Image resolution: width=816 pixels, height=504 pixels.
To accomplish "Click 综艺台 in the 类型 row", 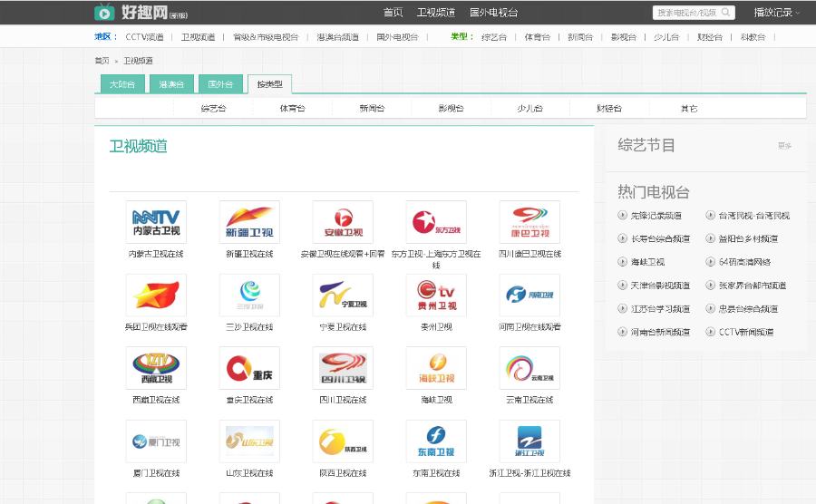I will (494, 37).
